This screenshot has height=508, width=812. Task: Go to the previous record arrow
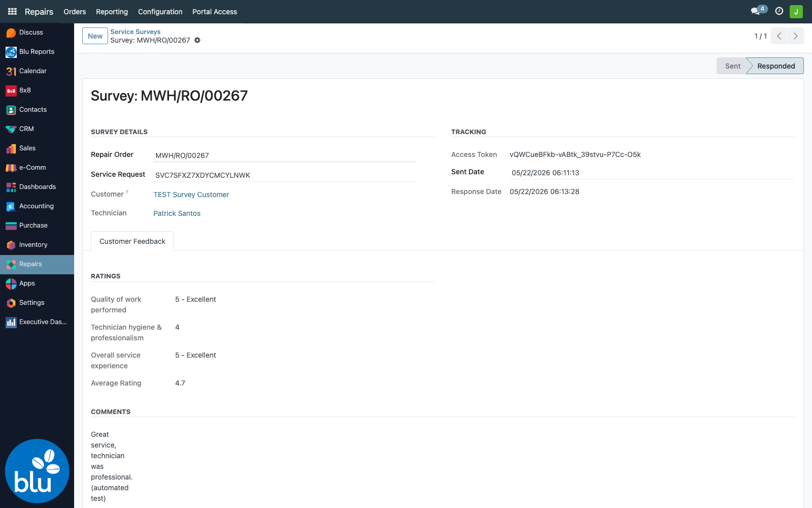click(779, 36)
